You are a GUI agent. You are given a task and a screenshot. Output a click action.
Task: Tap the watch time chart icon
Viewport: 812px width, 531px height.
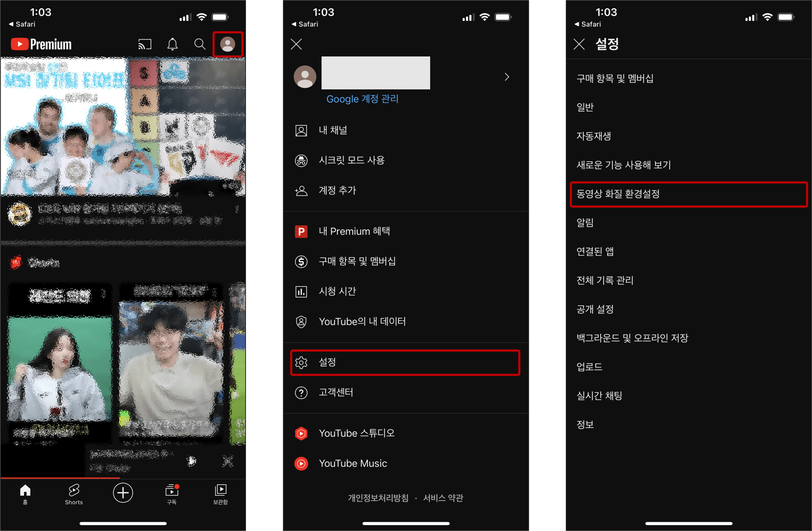pyautogui.click(x=301, y=292)
